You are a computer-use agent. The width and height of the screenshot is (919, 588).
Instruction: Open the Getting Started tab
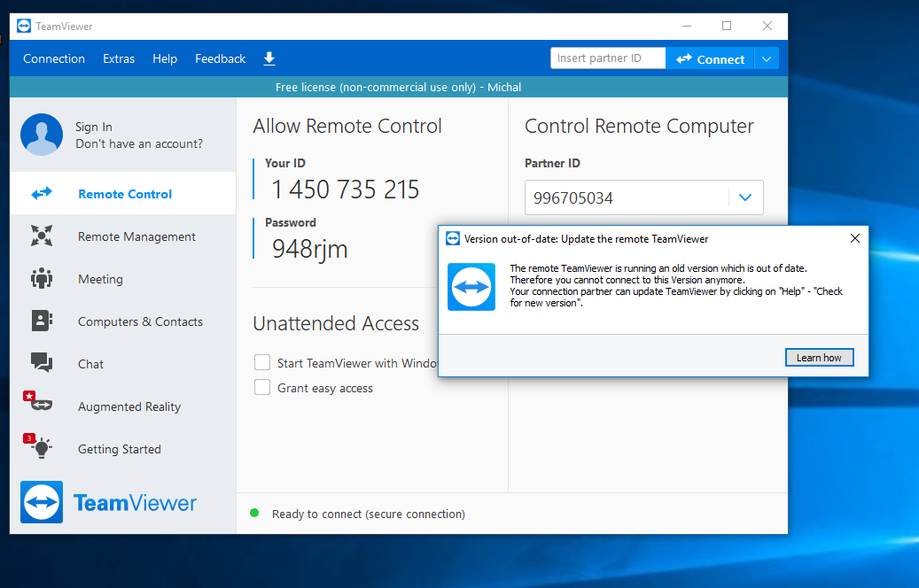(123, 449)
